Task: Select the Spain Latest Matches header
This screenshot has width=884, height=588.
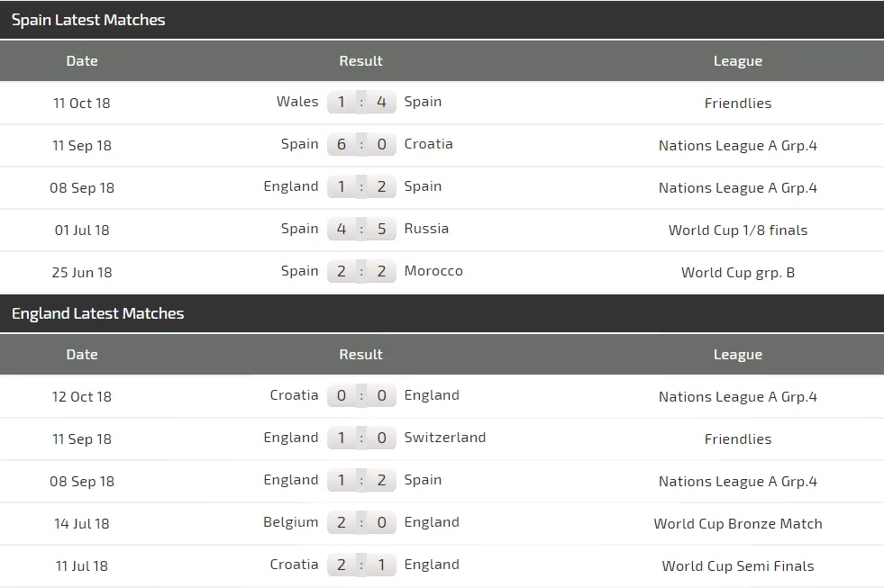Action: pos(88,20)
